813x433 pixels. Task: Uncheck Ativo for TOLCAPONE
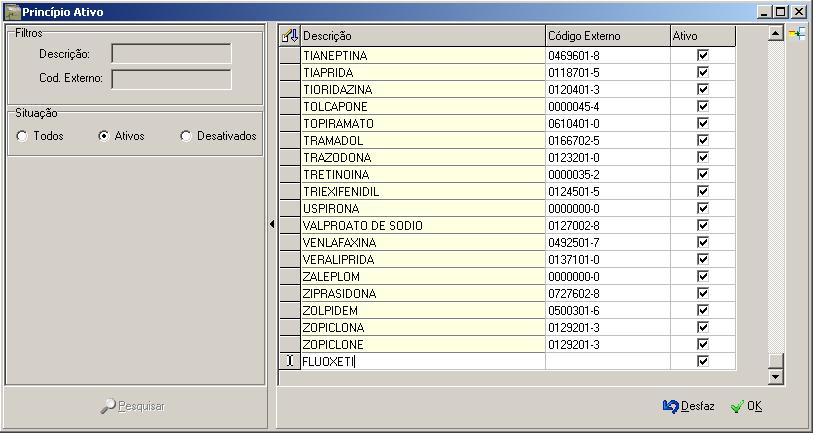(x=703, y=106)
